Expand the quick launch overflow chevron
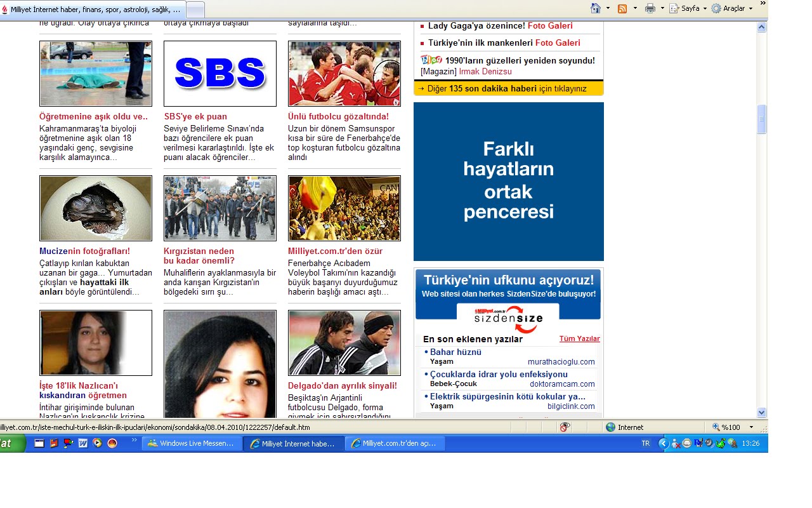 (133, 440)
